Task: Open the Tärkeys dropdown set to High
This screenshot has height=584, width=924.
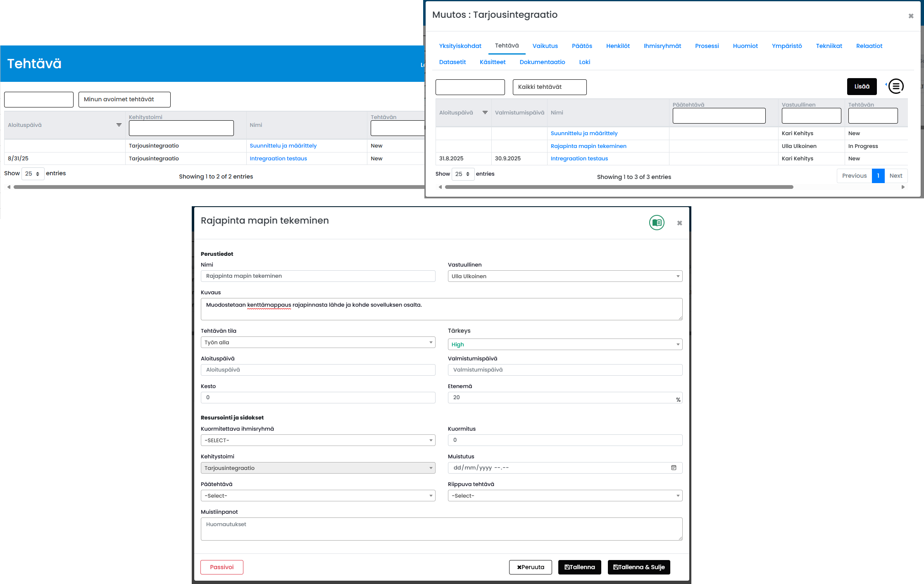Action: [x=564, y=344]
